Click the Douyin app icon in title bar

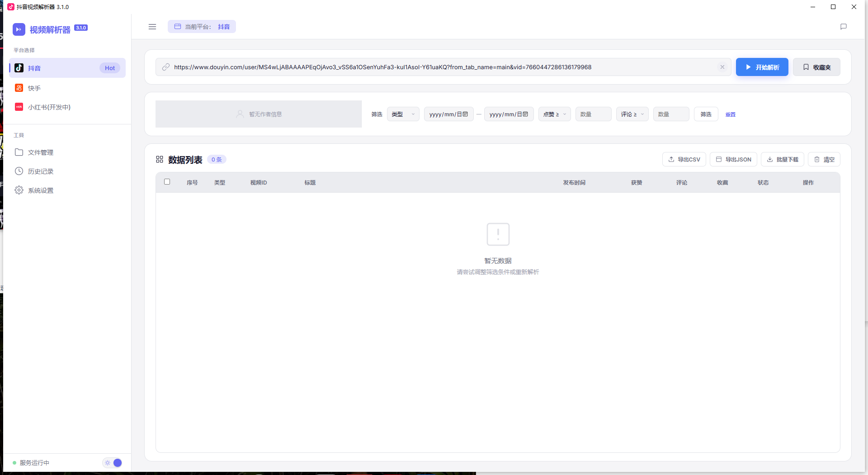(11, 7)
